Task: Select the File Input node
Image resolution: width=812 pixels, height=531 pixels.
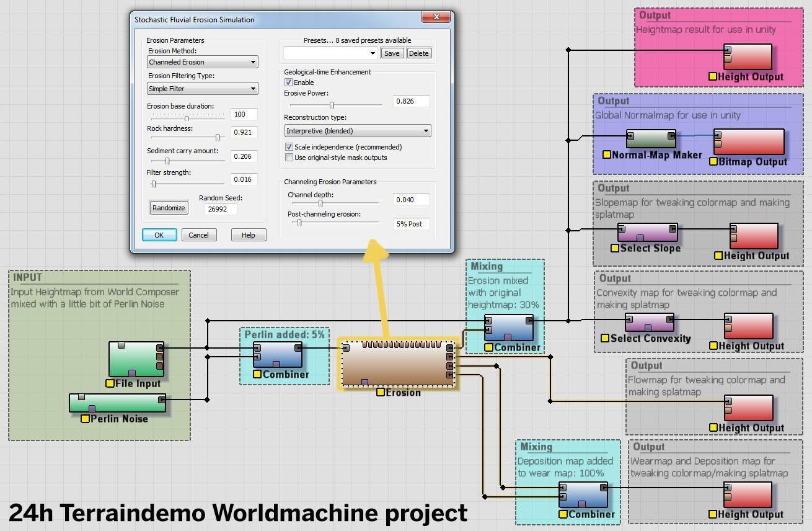Action: (136, 359)
